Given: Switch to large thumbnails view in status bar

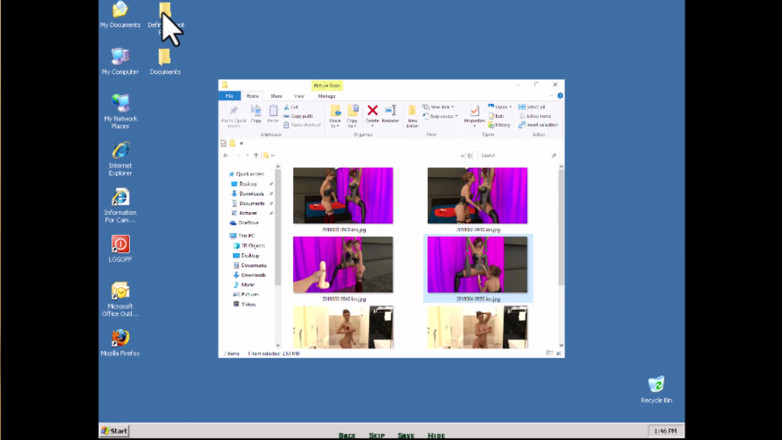Looking at the screenshot, I should (x=559, y=353).
